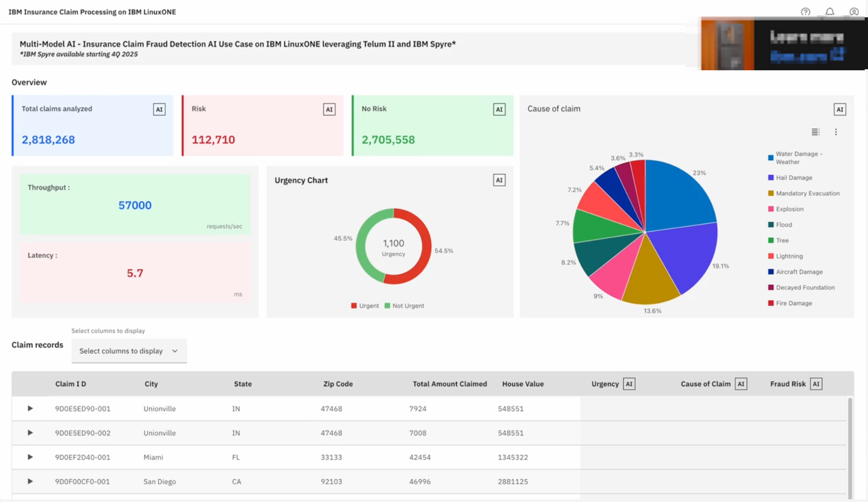Viewport: 868px width, 502px height.
Task: Toggle Water Damage - Weather legend item
Action: [796, 158]
